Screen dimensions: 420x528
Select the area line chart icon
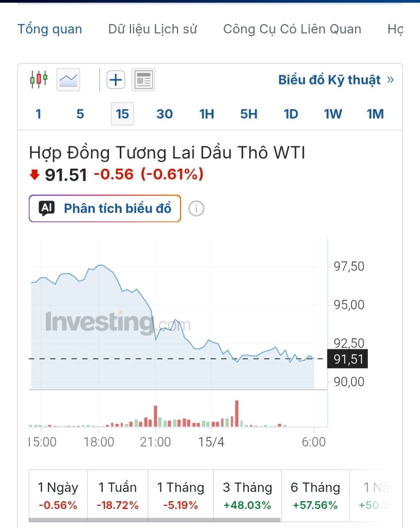pyautogui.click(x=68, y=80)
